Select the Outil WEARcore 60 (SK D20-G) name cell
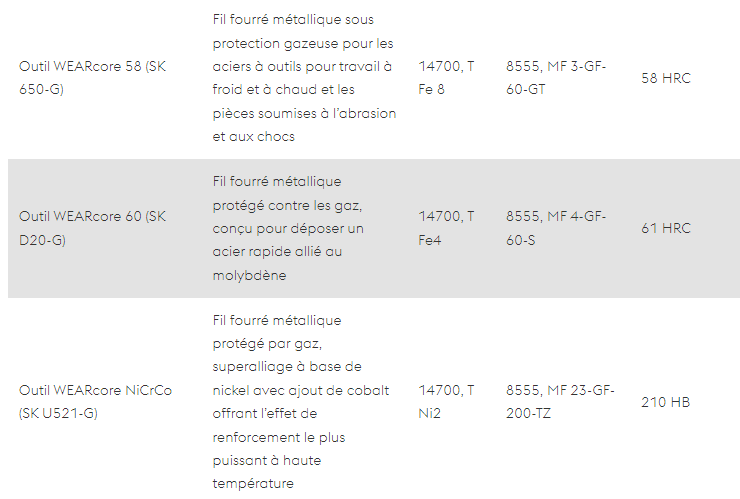The height and width of the screenshot is (499, 740). tap(92, 228)
